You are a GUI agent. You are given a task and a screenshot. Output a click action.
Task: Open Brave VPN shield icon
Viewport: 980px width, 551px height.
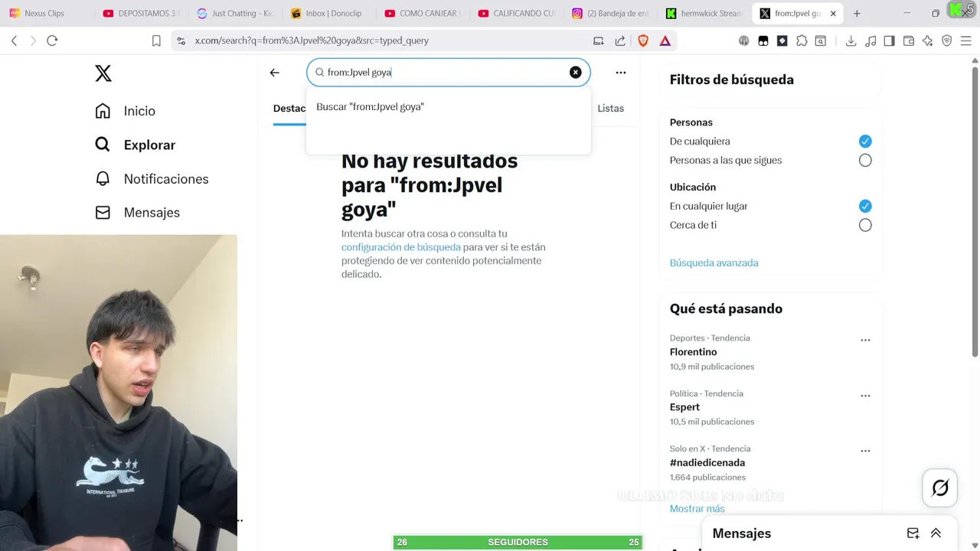[x=947, y=41]
